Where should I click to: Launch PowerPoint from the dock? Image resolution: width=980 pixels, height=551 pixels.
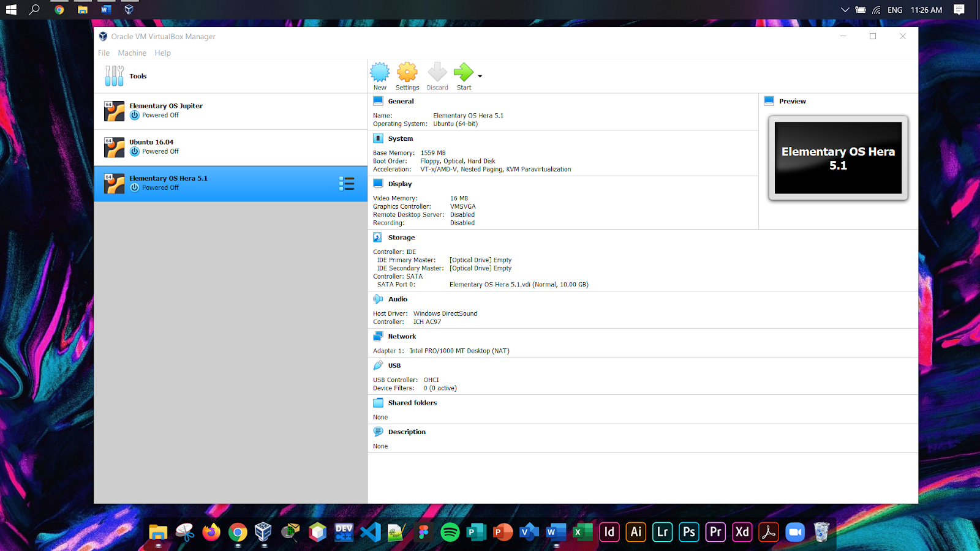pyautogui.click(x=503, y=532)
